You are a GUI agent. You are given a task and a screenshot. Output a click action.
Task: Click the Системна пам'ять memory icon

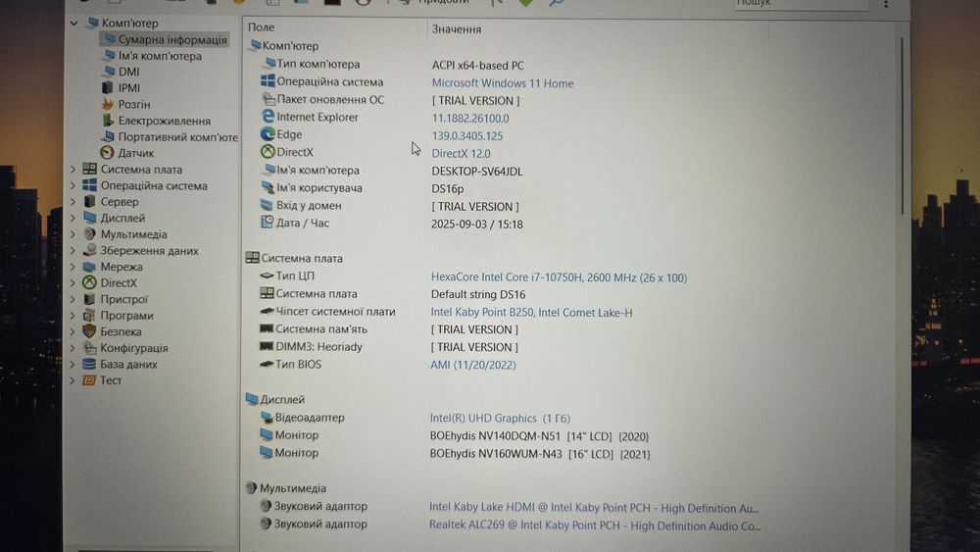(267, 328)
